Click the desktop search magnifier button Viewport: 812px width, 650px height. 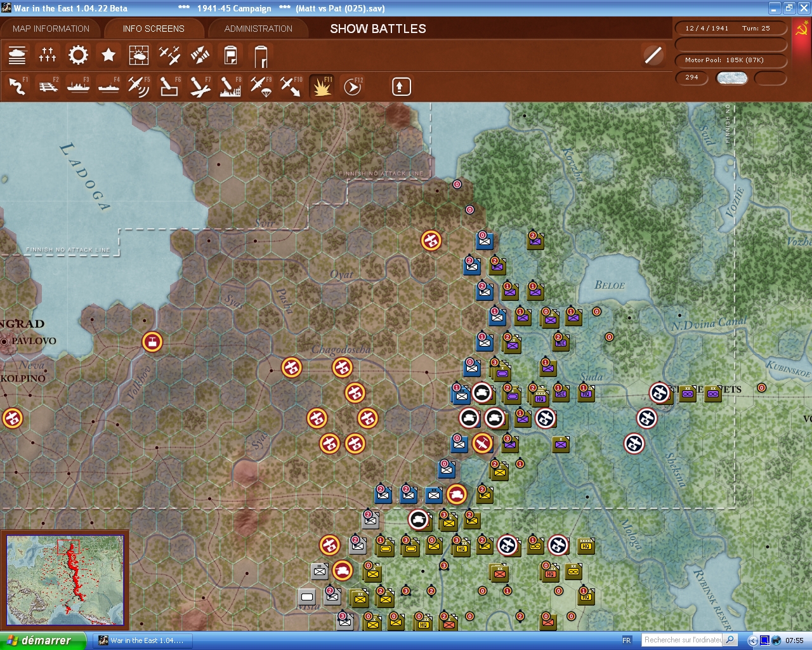pos(730,640)
